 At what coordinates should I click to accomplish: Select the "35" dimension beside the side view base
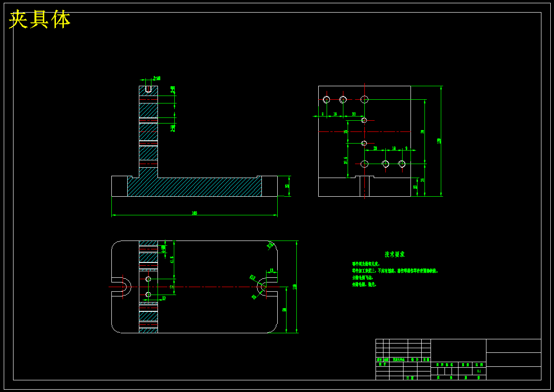click(x=423, y=180)
